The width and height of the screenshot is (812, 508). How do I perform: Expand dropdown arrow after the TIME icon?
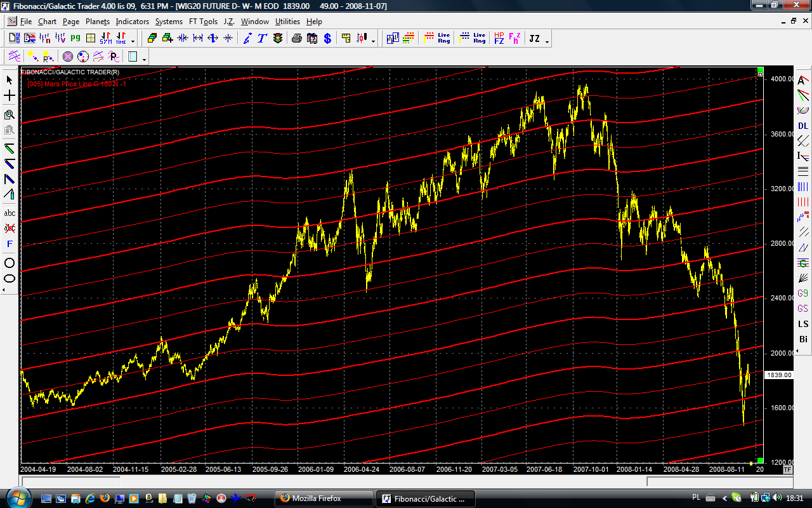tap(134, 41)
